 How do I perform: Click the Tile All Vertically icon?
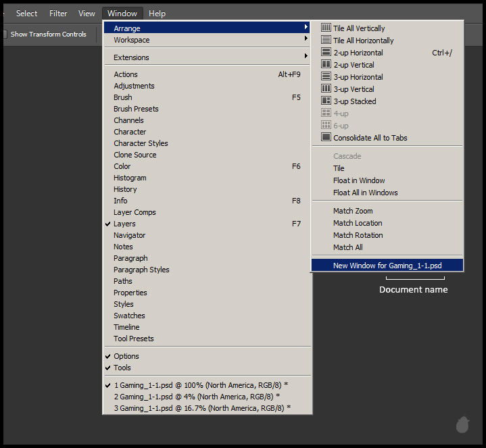(326, 28)
